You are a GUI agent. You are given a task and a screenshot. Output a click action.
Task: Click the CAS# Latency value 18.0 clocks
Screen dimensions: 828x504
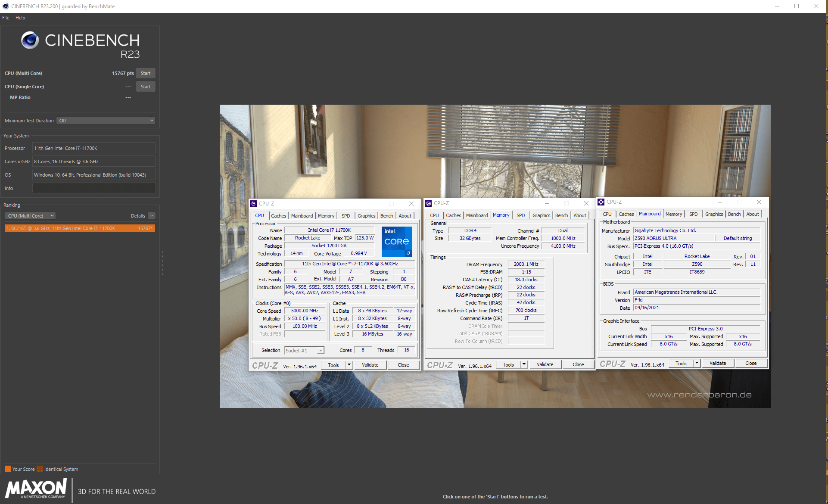pyautogui.click(x=526, y=280)
